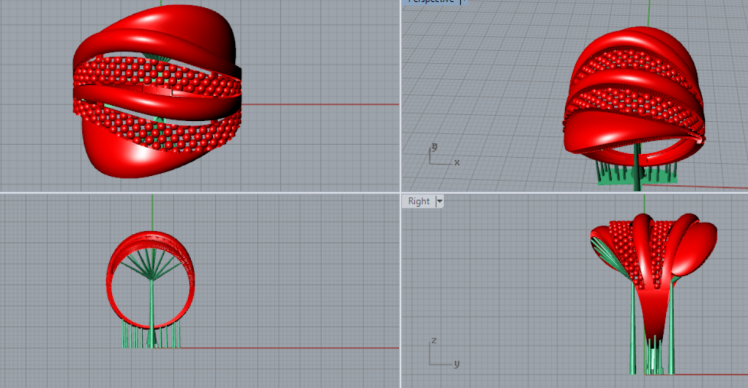Activate the Perspective viewport title
Screen dimensions: 748x388
[x=431, y=1]
